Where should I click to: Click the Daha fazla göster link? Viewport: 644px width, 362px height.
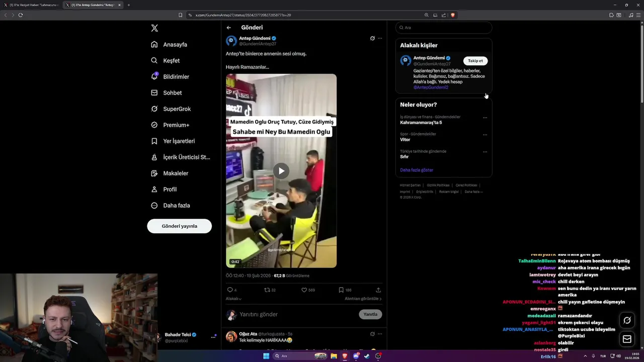[x=417, y=170]
